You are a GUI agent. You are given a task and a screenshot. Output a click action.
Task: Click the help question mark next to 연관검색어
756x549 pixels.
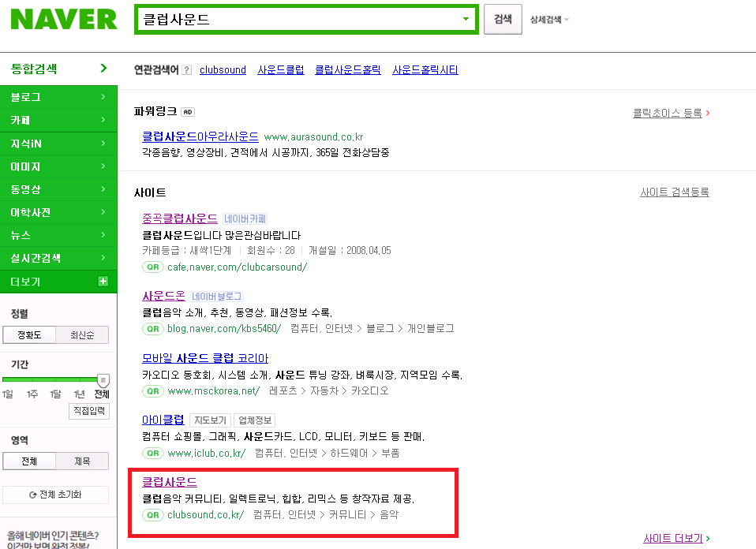(187, 70)
